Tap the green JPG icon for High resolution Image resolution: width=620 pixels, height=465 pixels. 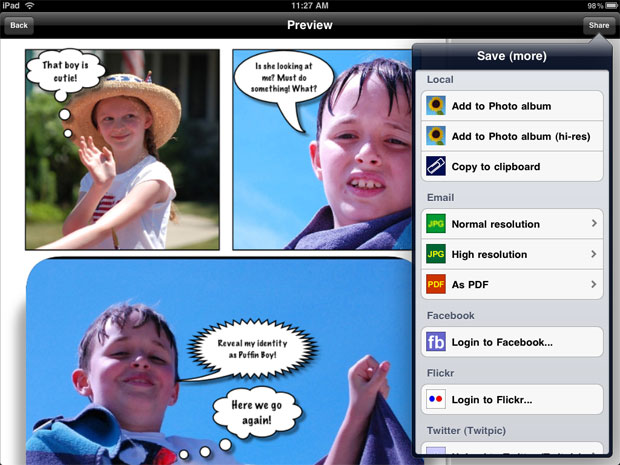click(436, 254)
